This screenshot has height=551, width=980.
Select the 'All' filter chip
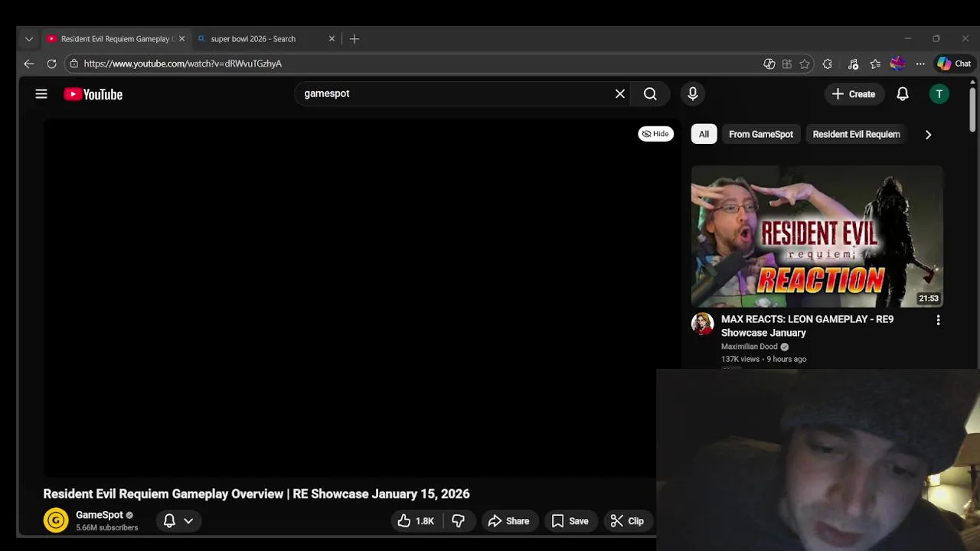click(704, 134)
